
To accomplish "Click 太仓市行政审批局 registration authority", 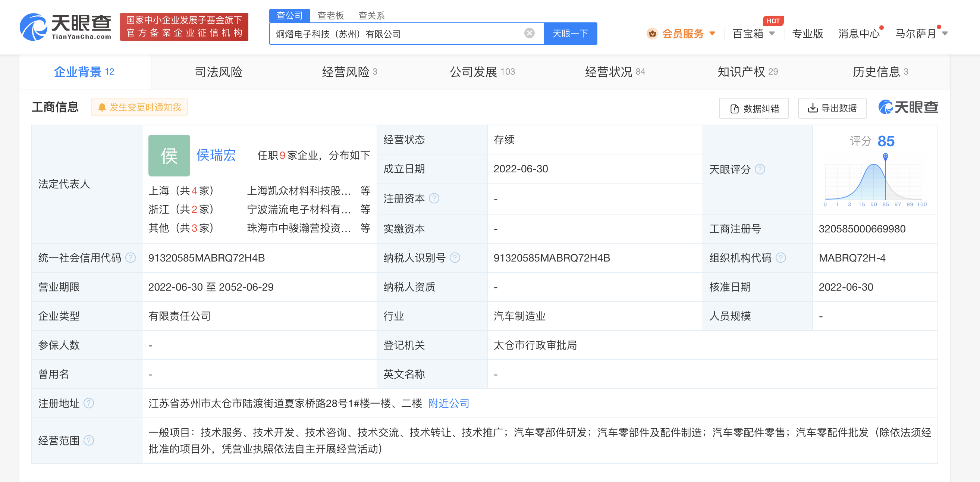I will pyautogui.click(x=535, y=345).
